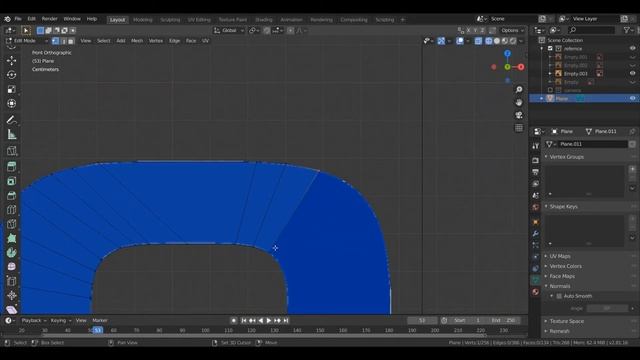Select the Rotate tool in the toolbar
The width and height of the screenshot is (640, 360).
[11, 75]
